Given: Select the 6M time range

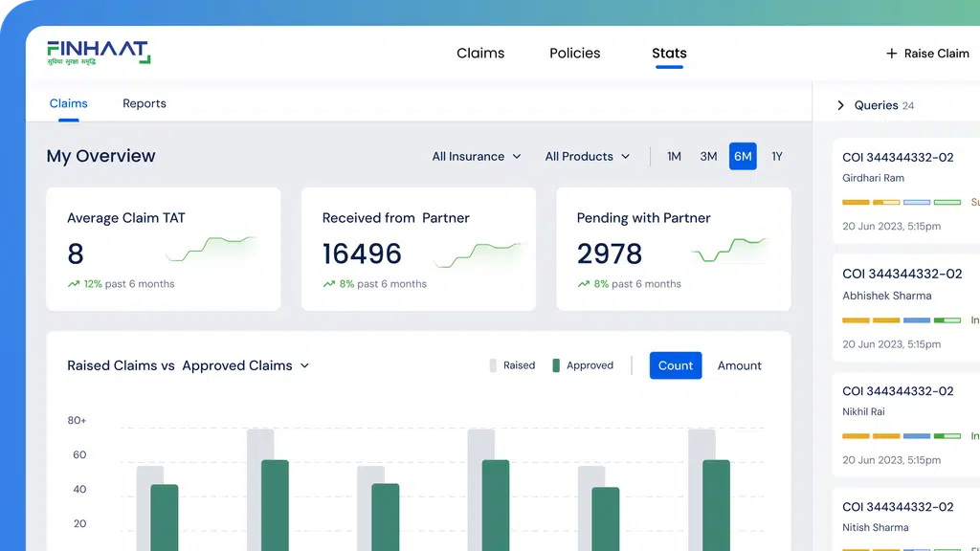Looking at the screenshot, I should (x=743, y=156).
